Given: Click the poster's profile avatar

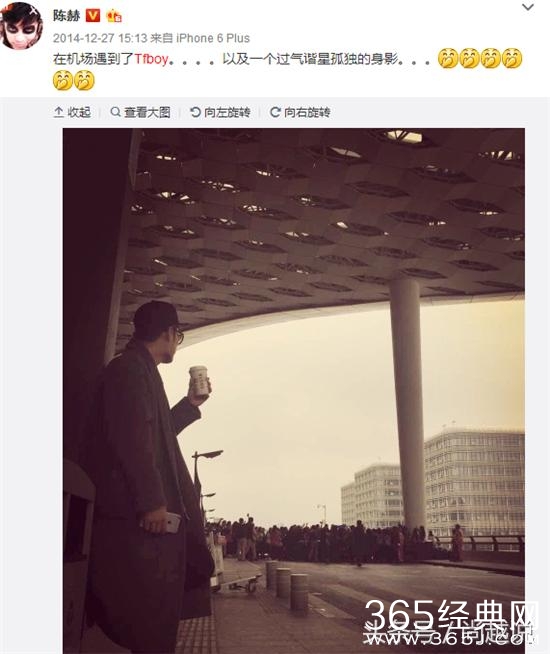Looking at the screenshot, I should (21, 26).
